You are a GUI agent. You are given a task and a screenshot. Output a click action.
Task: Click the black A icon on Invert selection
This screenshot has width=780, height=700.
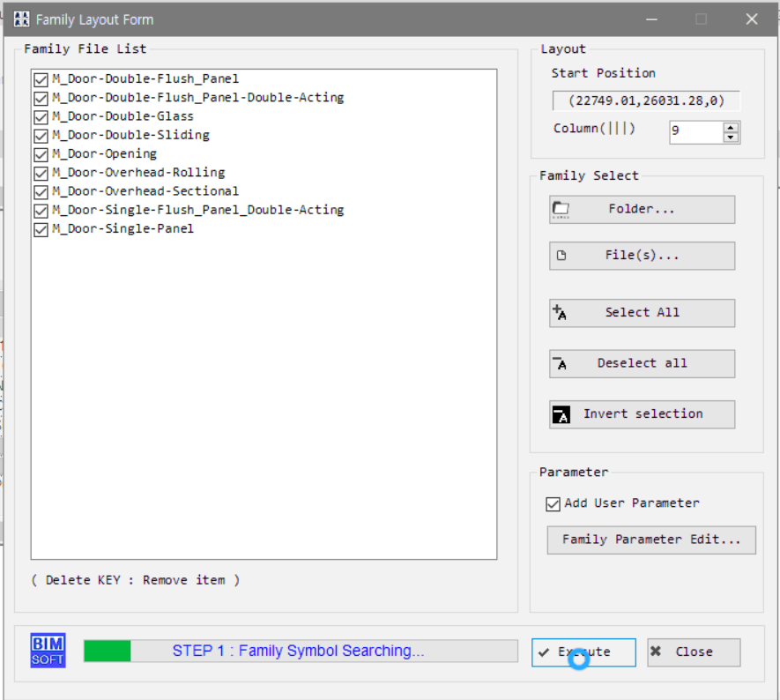561,414
